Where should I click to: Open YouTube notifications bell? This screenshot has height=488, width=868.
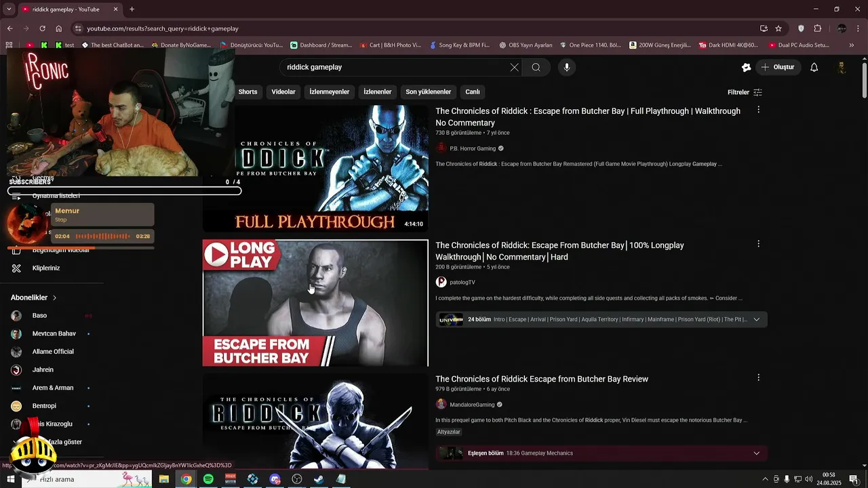pyautogui.click(x=814, y=67)
